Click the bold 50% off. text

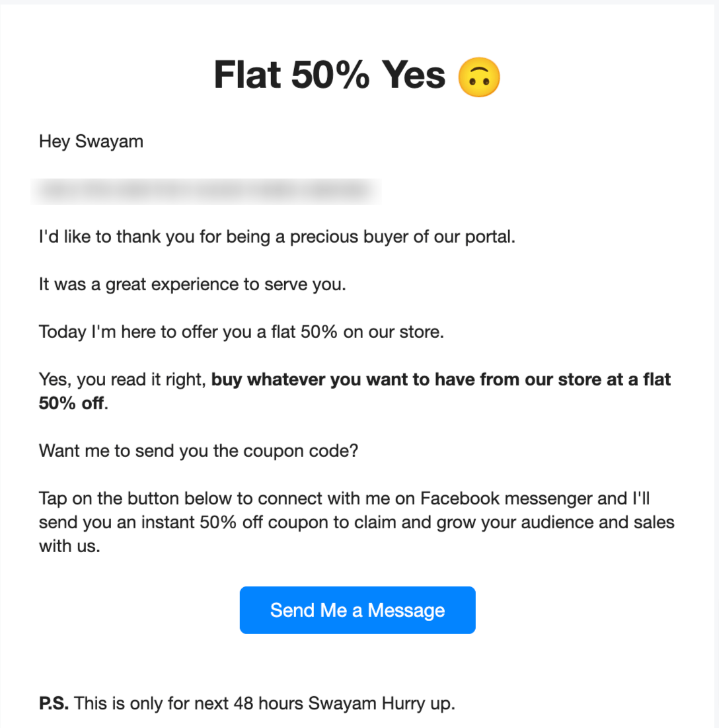[73, 403]
